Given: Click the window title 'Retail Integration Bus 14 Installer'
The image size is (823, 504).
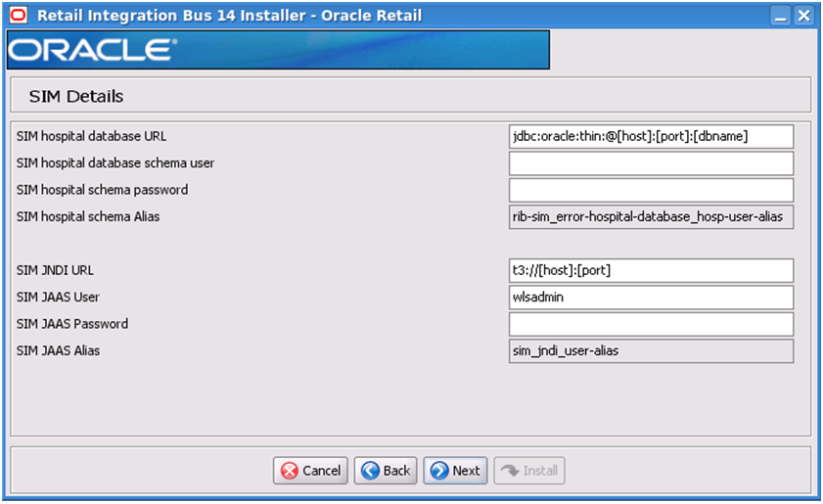Looking at the screenshot, I should point(171,16).
